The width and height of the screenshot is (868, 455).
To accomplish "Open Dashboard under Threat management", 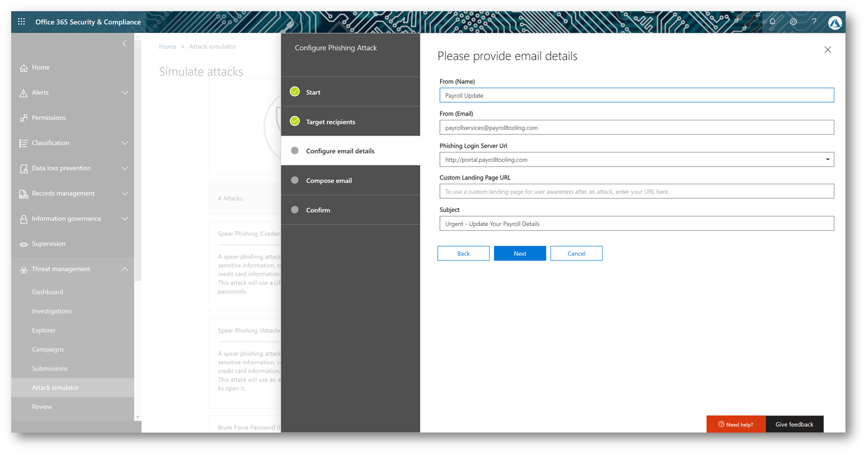I will point(47,292).
